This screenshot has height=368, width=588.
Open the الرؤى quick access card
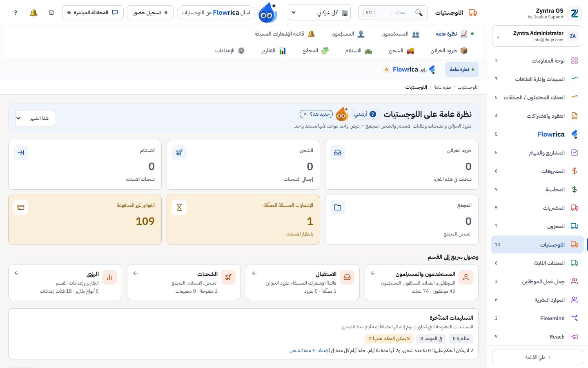pyautogui.click(x=65, y=282)
